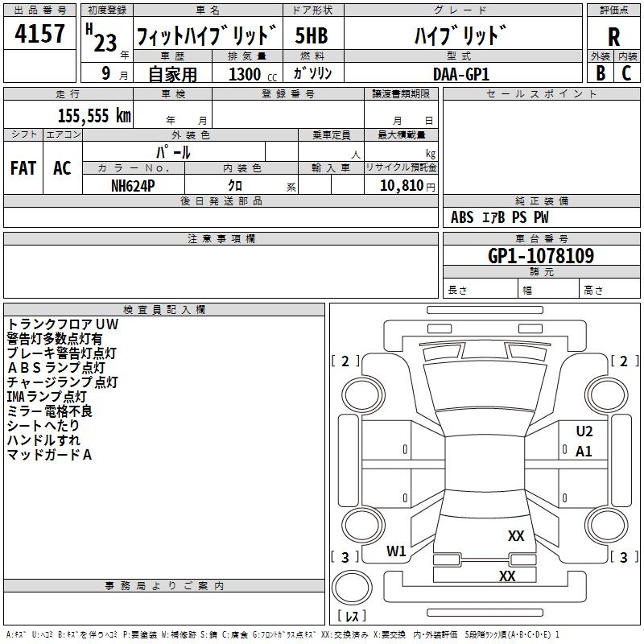Click the mileage value 155,555 km
Screen dimensions: 644x644
click(93, 115)
